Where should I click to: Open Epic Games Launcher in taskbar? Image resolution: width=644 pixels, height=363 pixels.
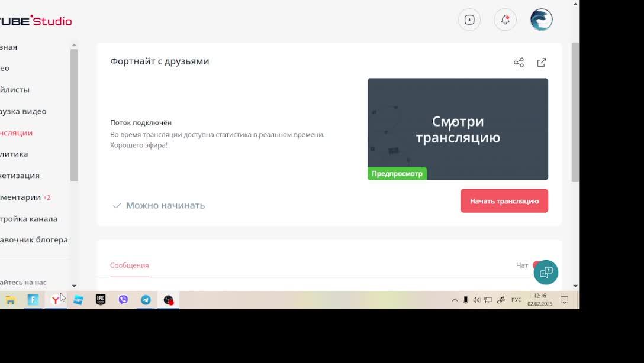tap(101, 300)
